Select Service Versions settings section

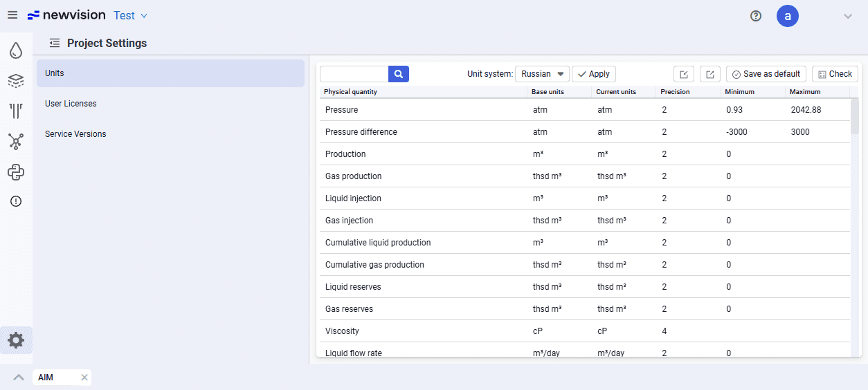(170, 134)
